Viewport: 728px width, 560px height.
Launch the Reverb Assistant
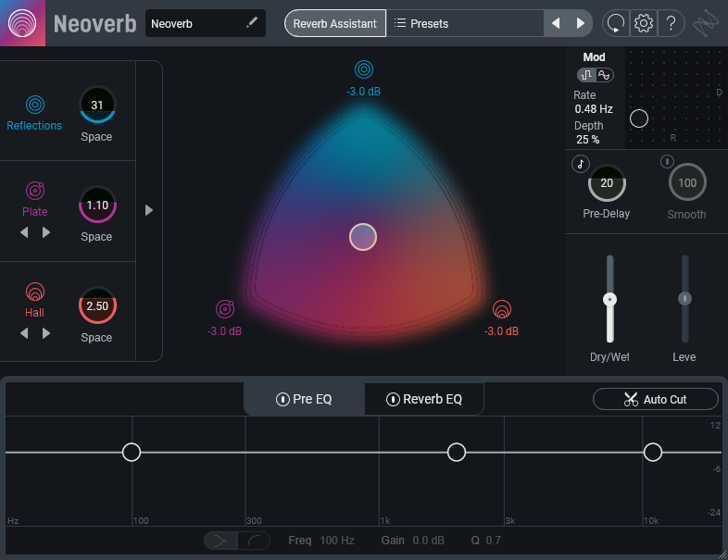[x=334, y=23]
